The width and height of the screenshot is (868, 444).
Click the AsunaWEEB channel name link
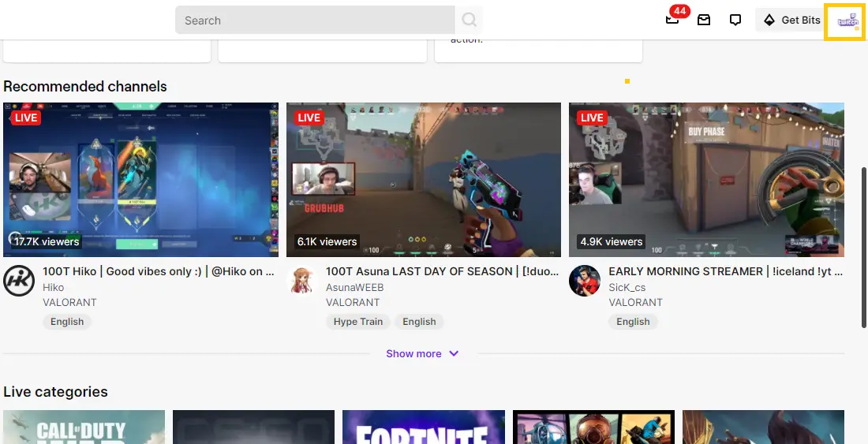pos(354,288)
